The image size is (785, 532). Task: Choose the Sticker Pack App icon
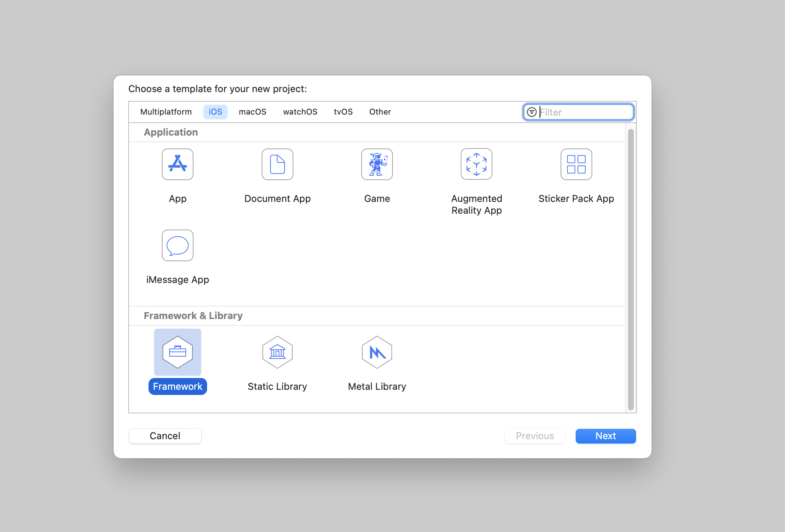pos(576,164)
